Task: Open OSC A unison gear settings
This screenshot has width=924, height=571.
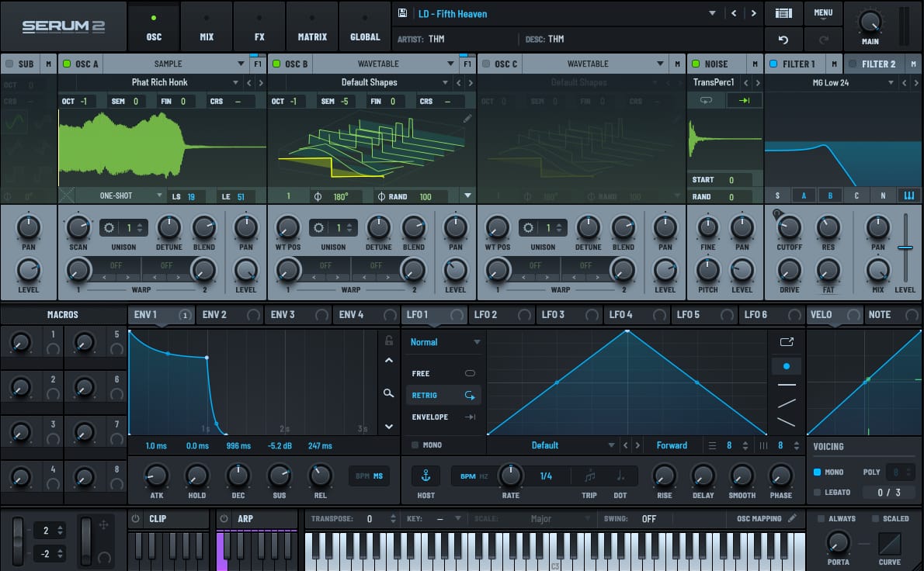Action: (109, 227)
